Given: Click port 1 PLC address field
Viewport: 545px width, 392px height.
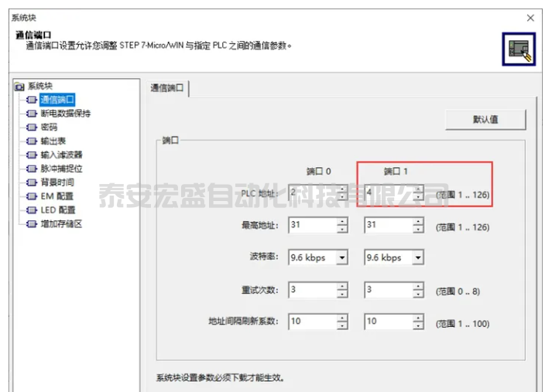Looking at the screenshot, I should pyautogui.click(x=387, y=193).
